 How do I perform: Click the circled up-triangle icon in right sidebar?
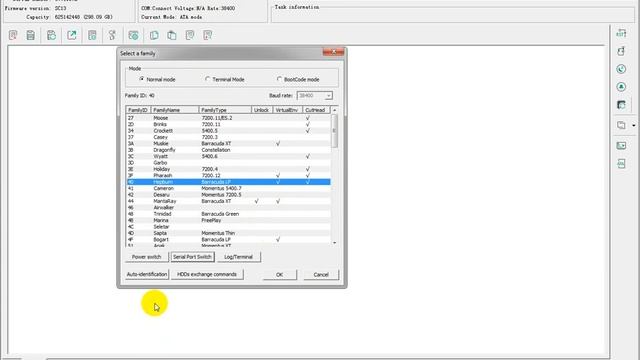click(x=621, y=87)
